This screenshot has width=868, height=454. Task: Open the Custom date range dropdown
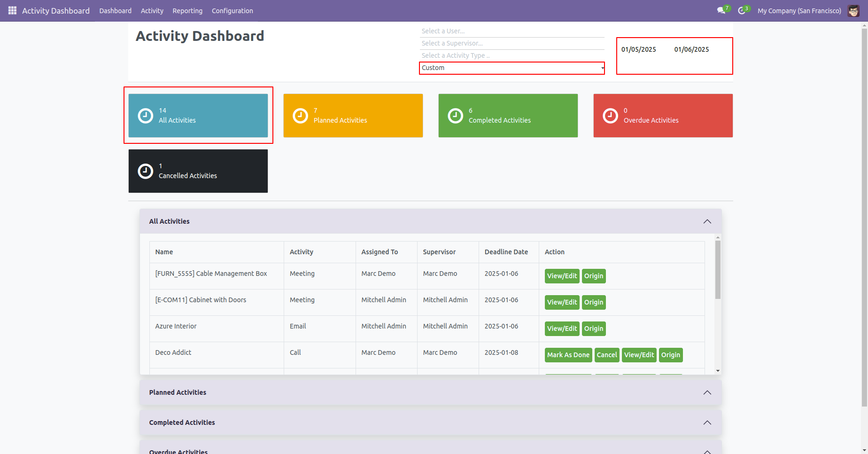point(512,68)
